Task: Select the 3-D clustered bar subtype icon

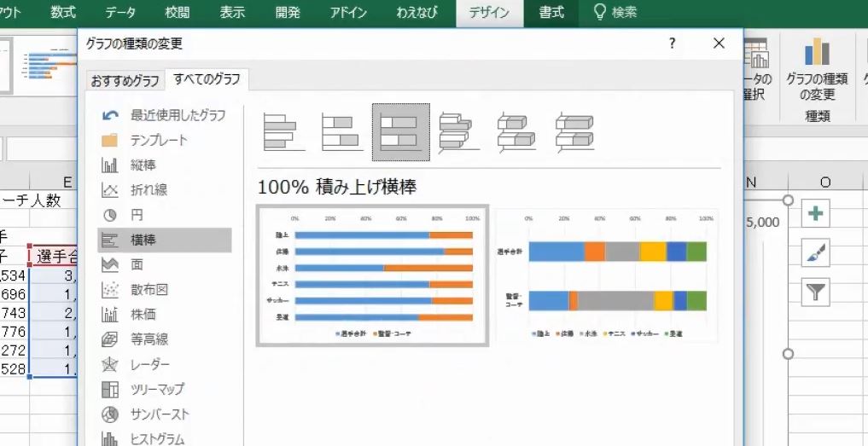Action: pyautogui.click(x=459, y=132)
